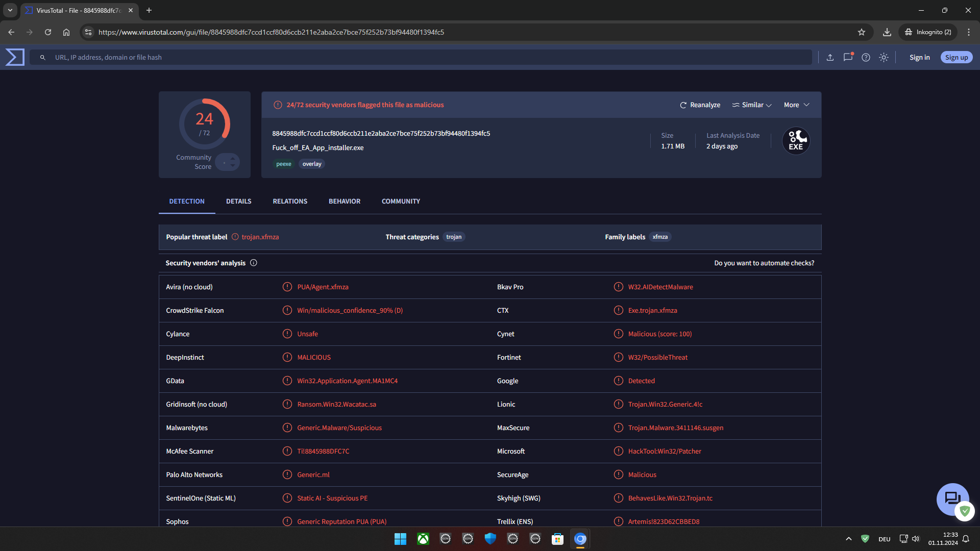Click the Sign Up button

[x=956, y=57]
